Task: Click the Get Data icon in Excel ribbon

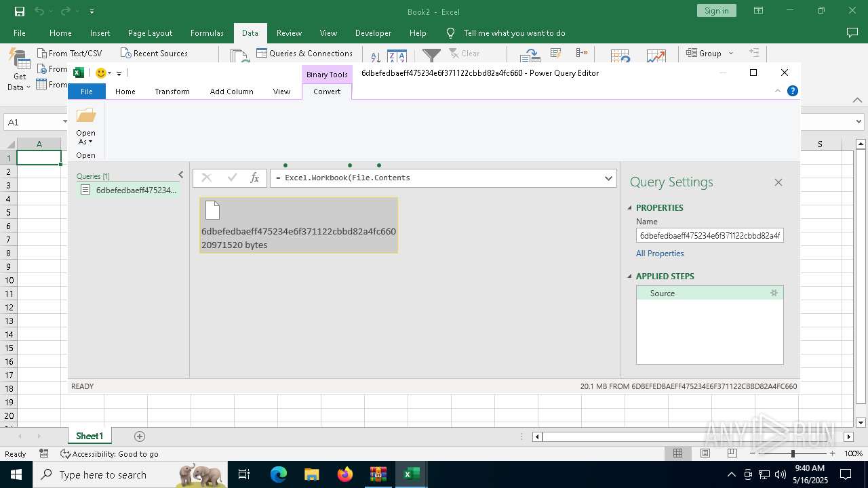Action: tap(18, 70)
